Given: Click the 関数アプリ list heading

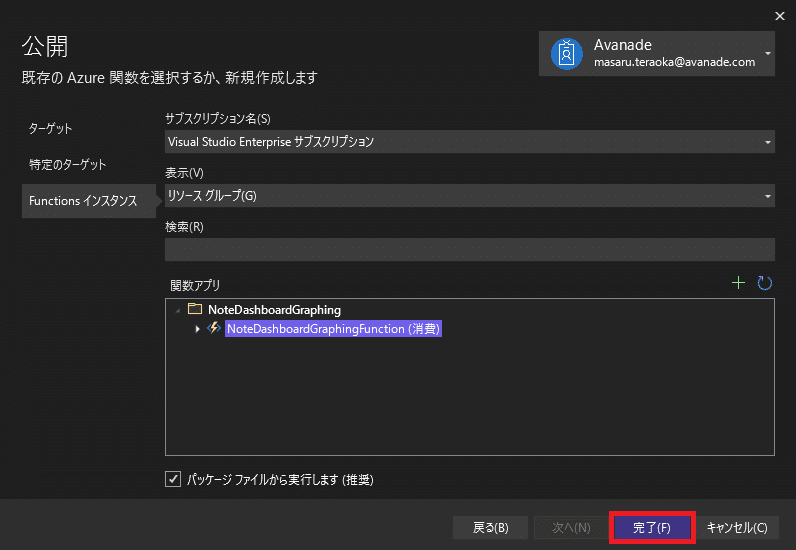Looking at the screenshot, I should [x=195, y=285].
